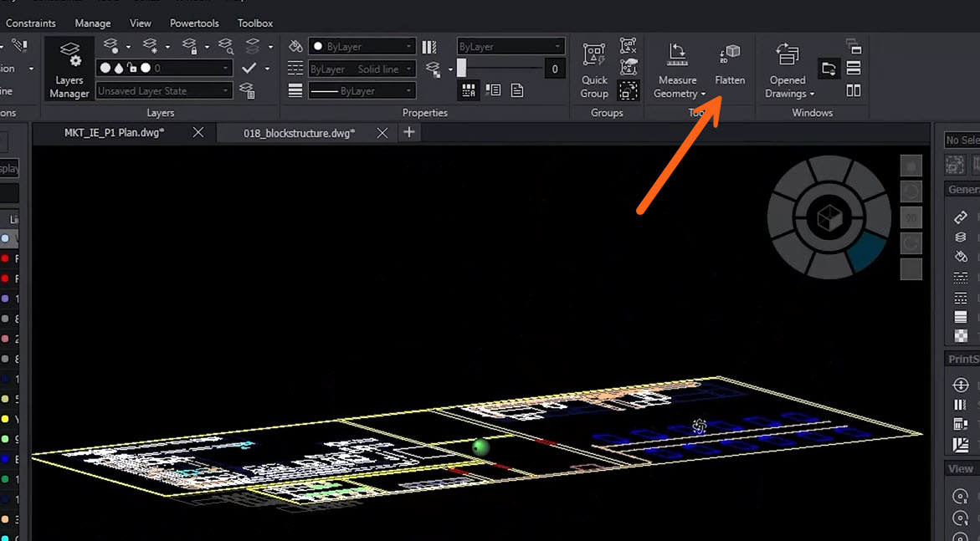Expand the Solid line linetype dropdown
This screenshot has width=980, height=541.
click(362, 69)
